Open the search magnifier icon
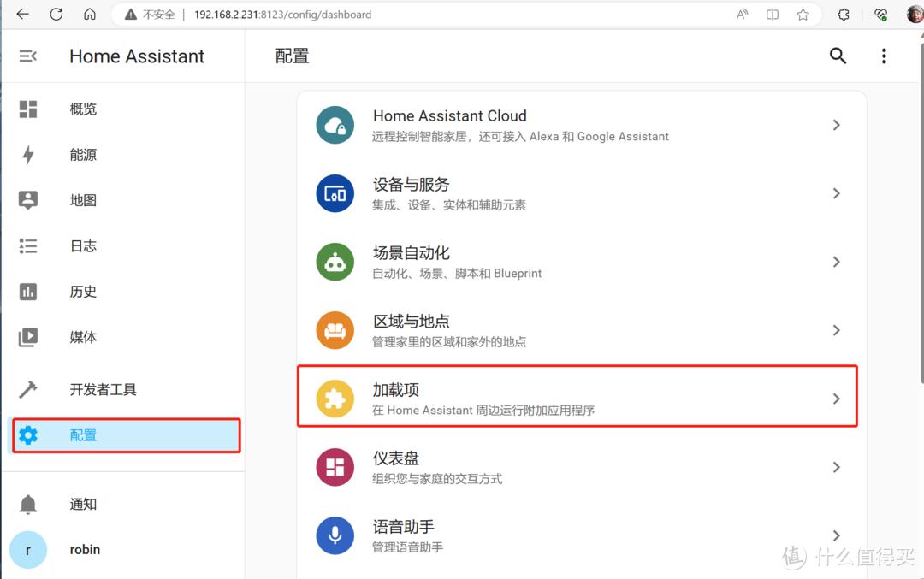The width and height of the screenshot is (924, 579). coord(838,56)
